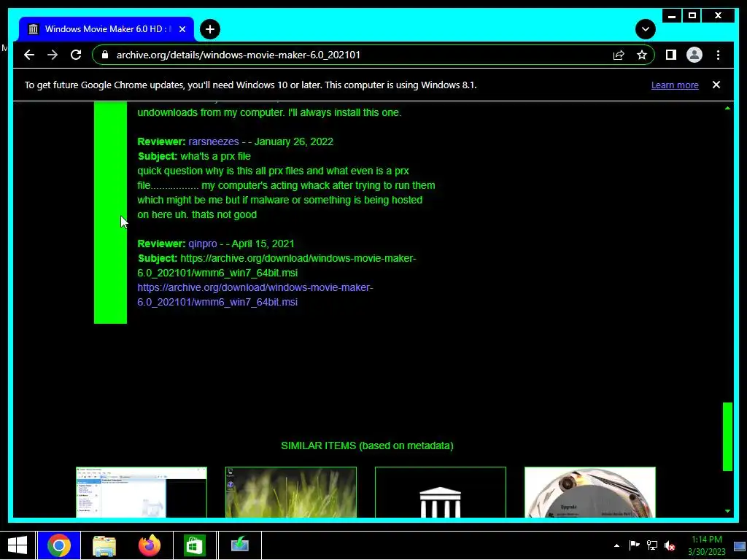Click the Chrome taskbar icon
Image resolution: width=747 pixels, height=560 pixels.
point(59,545)
